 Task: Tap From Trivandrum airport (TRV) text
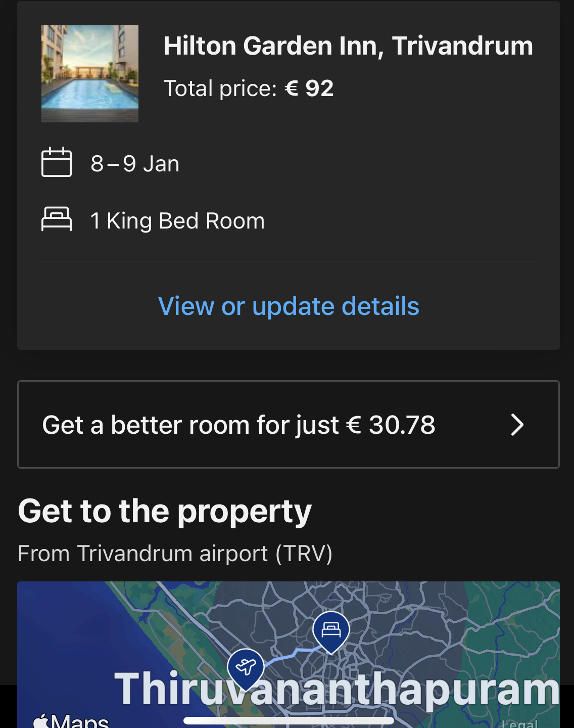pos(175,554)
